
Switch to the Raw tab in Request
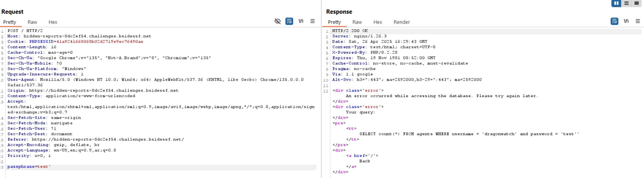click(32, 22)
